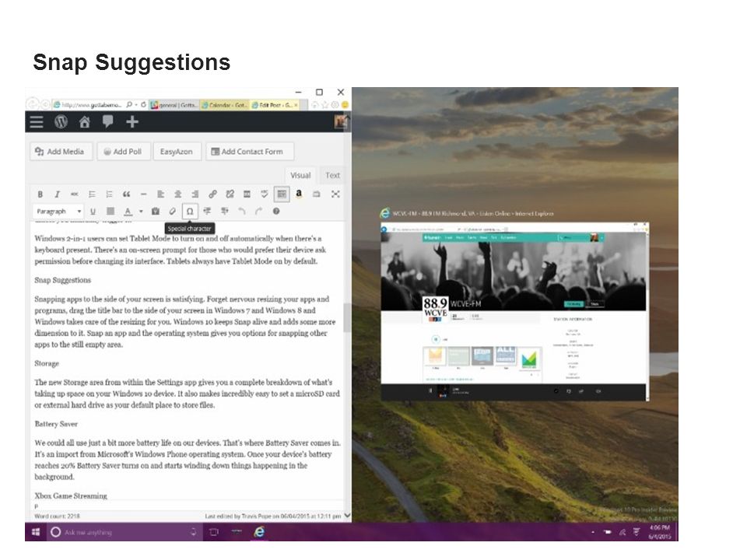The height and width of the screenshot is (560, 747).
Task: Select the 'general | Gotta' browser tab
Action: click(174, 105)
